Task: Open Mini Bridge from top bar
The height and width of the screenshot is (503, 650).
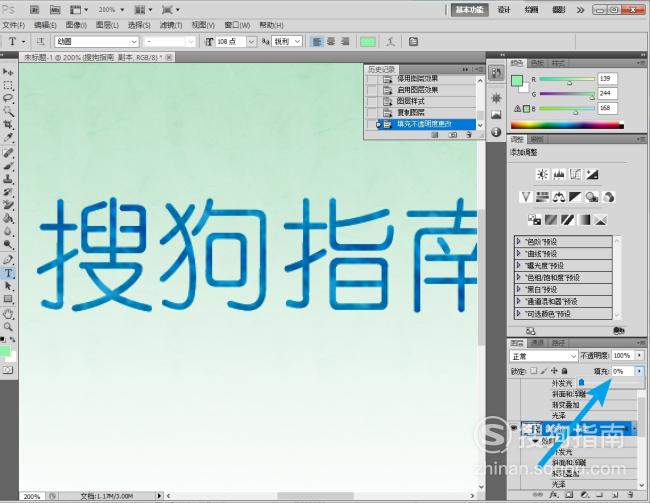Action: click(55, 10)
